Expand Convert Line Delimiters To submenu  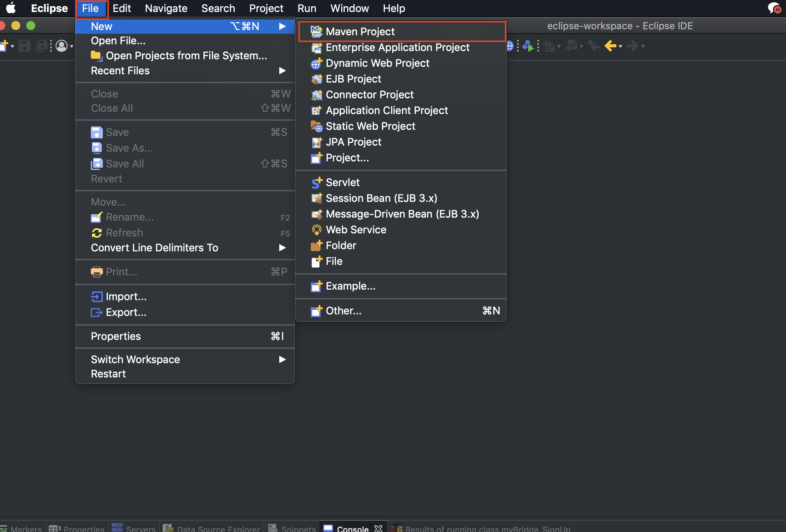185,248
